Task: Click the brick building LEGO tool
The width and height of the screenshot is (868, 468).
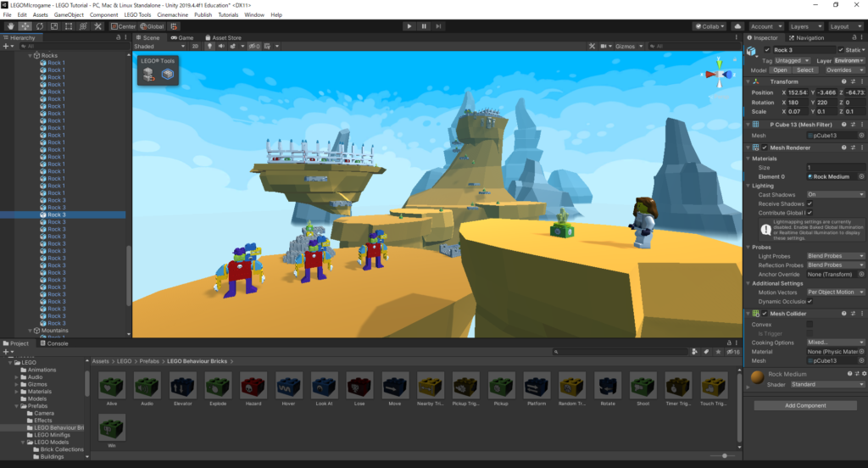Action: point(148,75)
